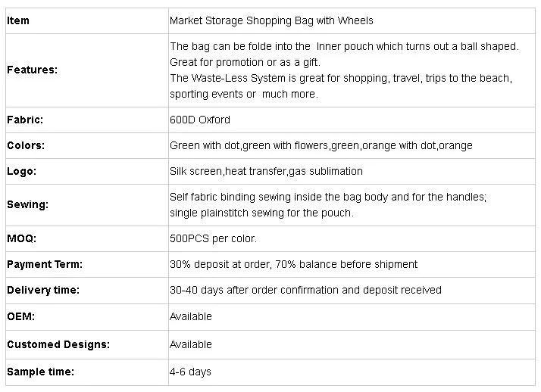This screenshot has height=392, width=541.
Task: Select the "4-6 days" sample time value
Action: click(x=191, y=372)
